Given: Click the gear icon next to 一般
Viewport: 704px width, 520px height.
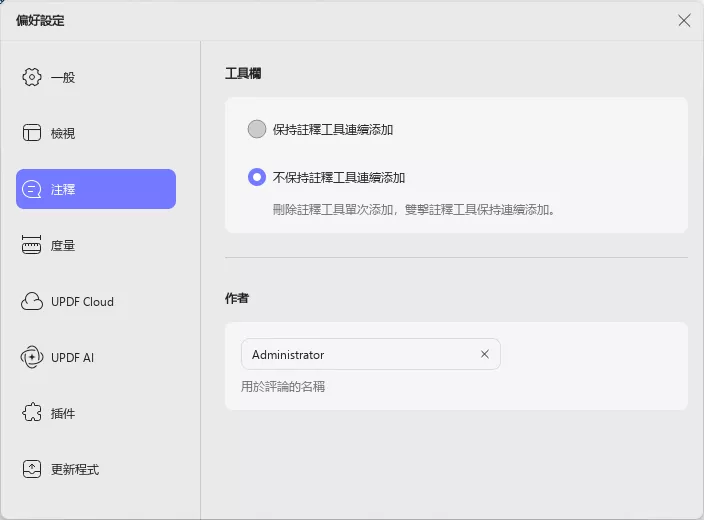Looking at the screenshot, I should [32, 77].
